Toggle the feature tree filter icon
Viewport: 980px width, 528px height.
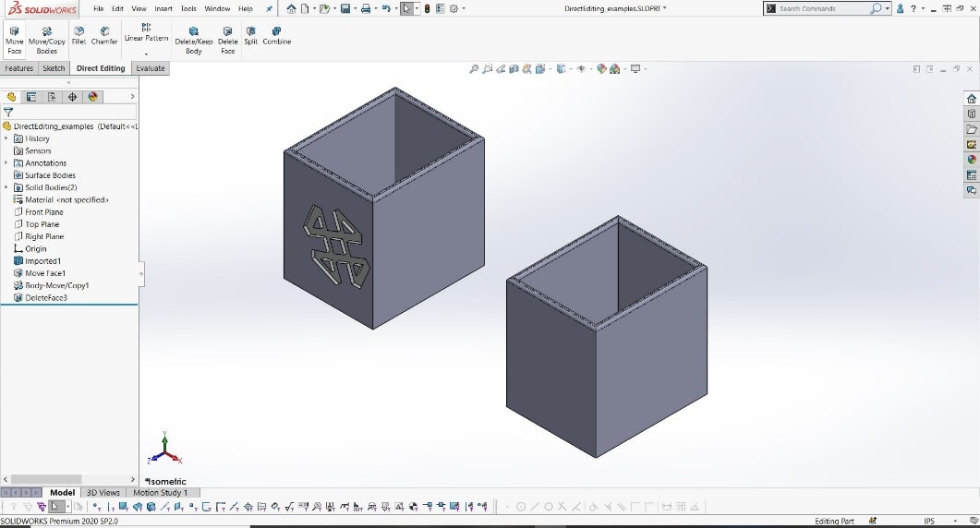tap(8, 112)
